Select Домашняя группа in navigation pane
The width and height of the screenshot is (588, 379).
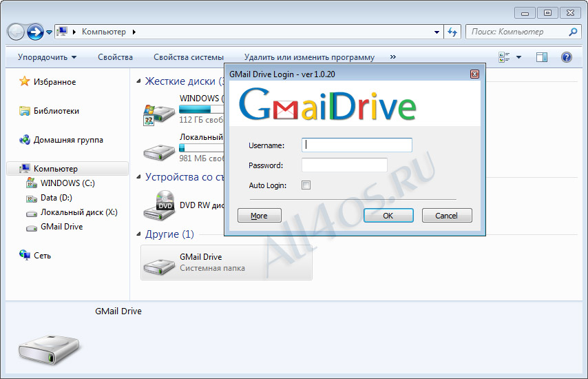tap(68, 140)
